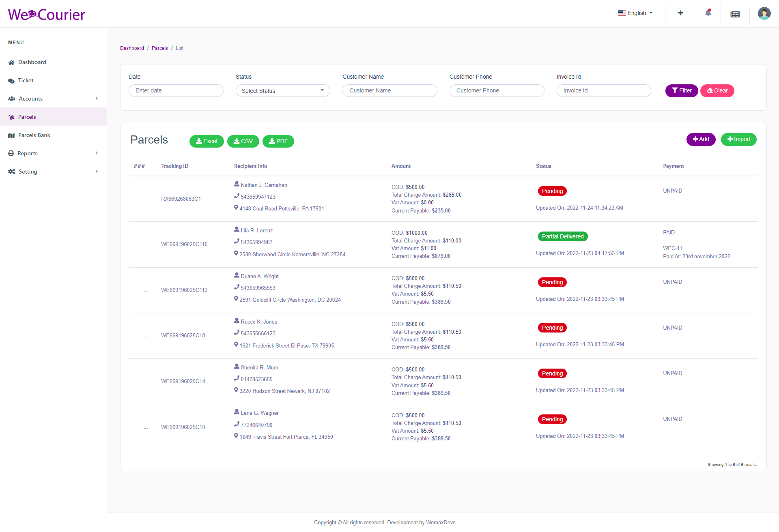Navigate to Dashboard via breadcrumb
Screen dimensions: 779x532
pos(132,48)
